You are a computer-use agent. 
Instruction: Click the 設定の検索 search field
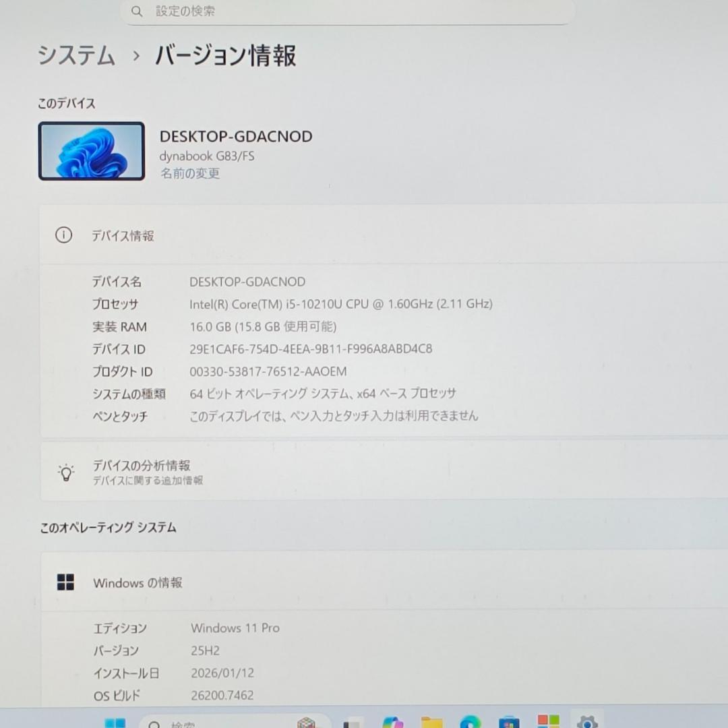pyautogui.click(x=347, y=11)
